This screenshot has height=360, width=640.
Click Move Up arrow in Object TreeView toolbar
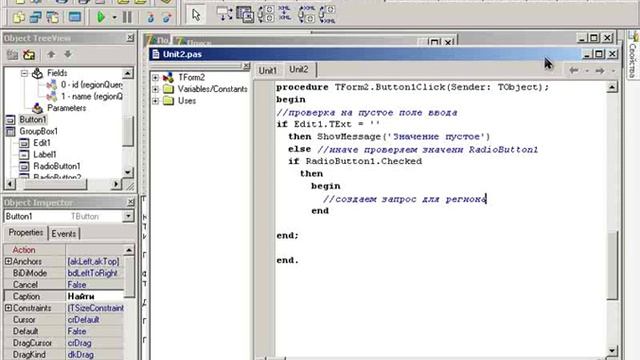pyautogui.click(x=51, y=54)
